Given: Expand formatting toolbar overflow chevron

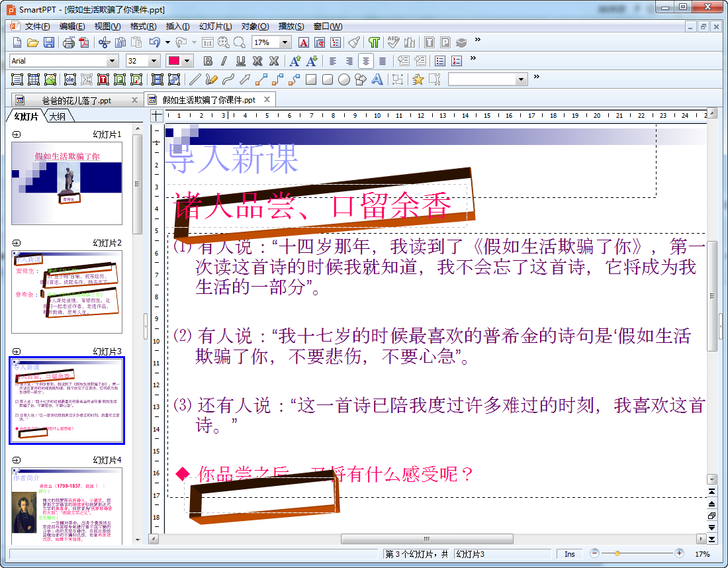Looking at the screenshot, I should point(473,58).
